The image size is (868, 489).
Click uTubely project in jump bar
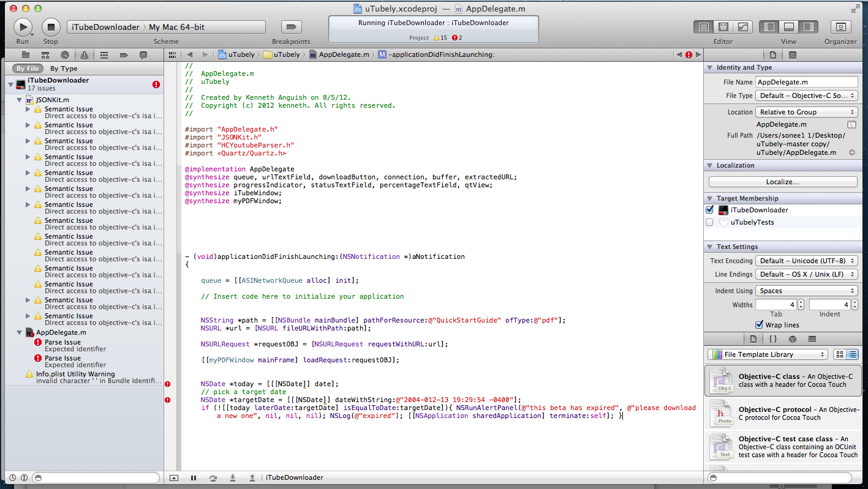pyautogui.click(x=236, y=54)
